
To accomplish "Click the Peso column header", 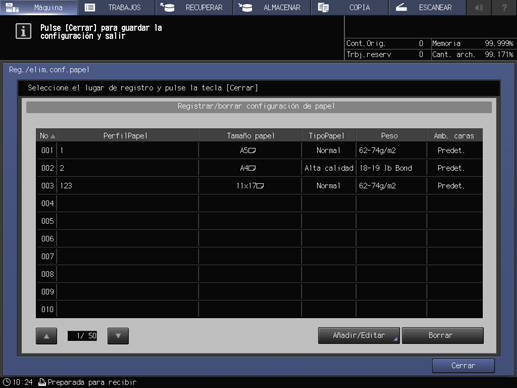I will coord(391,136).
